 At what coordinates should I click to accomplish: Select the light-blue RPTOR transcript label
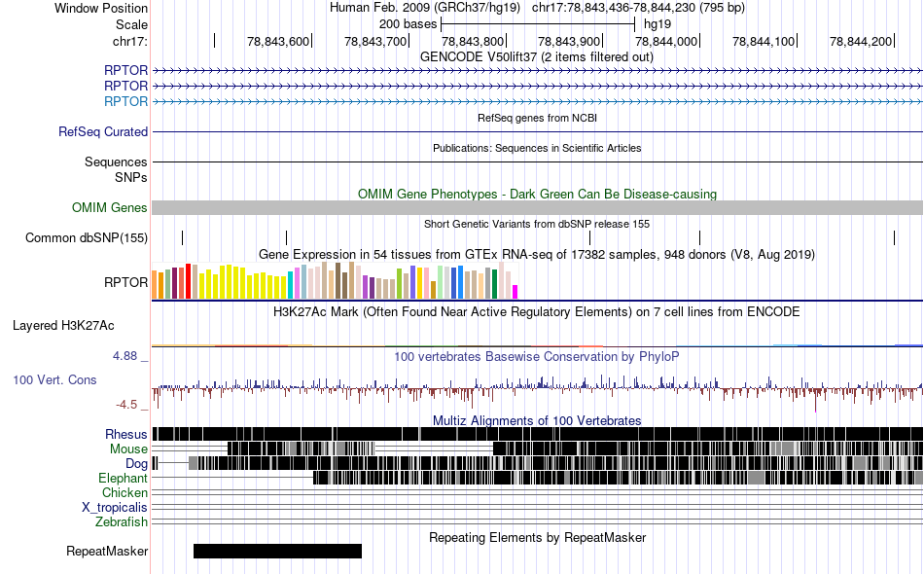point(125,101)
